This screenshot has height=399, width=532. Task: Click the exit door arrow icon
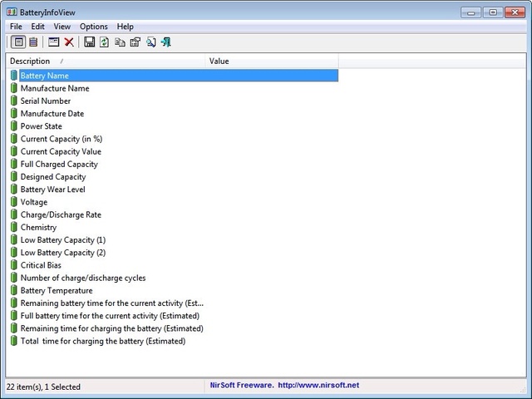coord(166,42)
